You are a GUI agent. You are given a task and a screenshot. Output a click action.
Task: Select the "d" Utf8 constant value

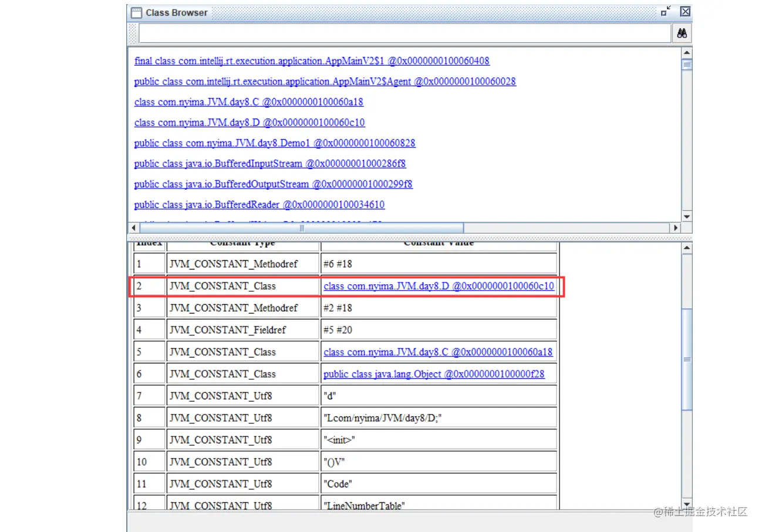click(x=439, y=396)
